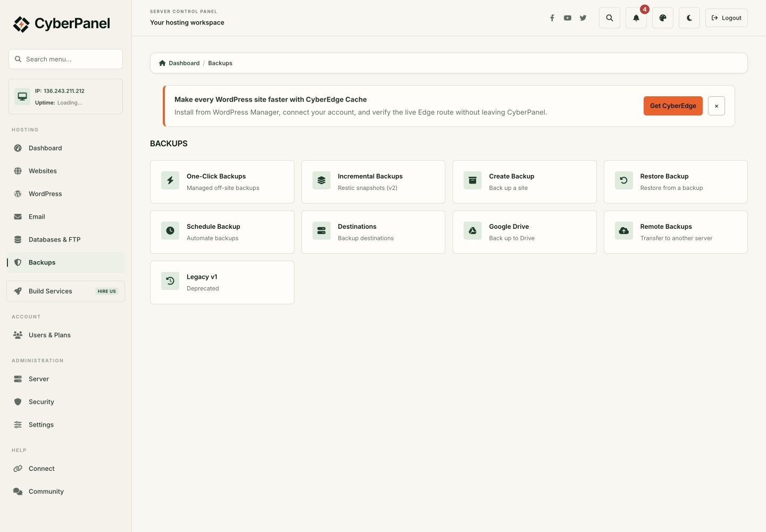This screenshot has width=766, height=532.
Task: Click the archive box Create Backup icon
Action: (x=472, y=180)
